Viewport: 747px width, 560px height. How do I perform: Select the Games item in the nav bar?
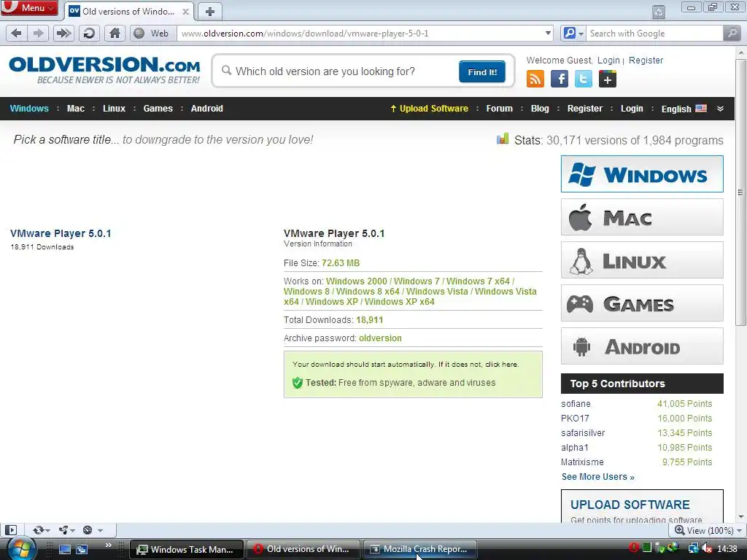click(158, 109)
